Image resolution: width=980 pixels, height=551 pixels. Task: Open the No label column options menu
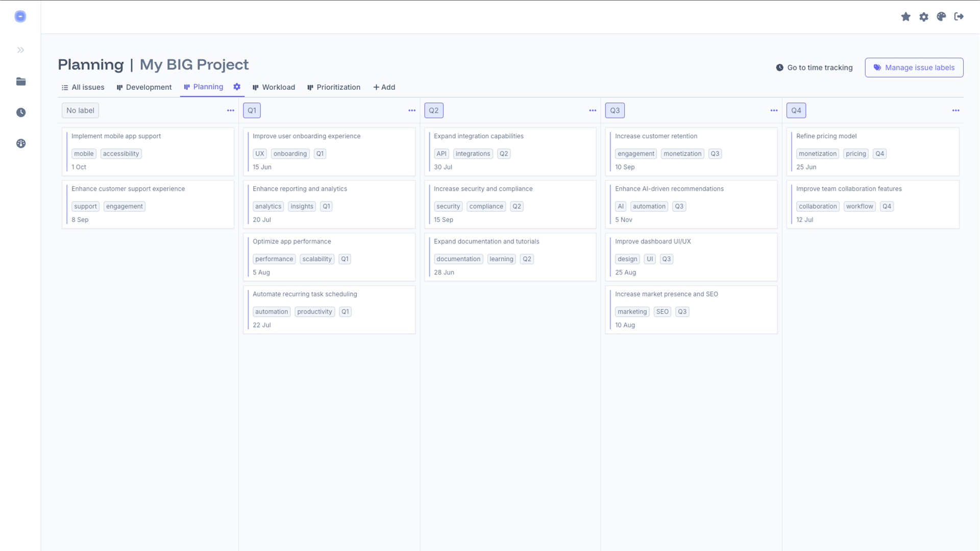click(231, 110)
